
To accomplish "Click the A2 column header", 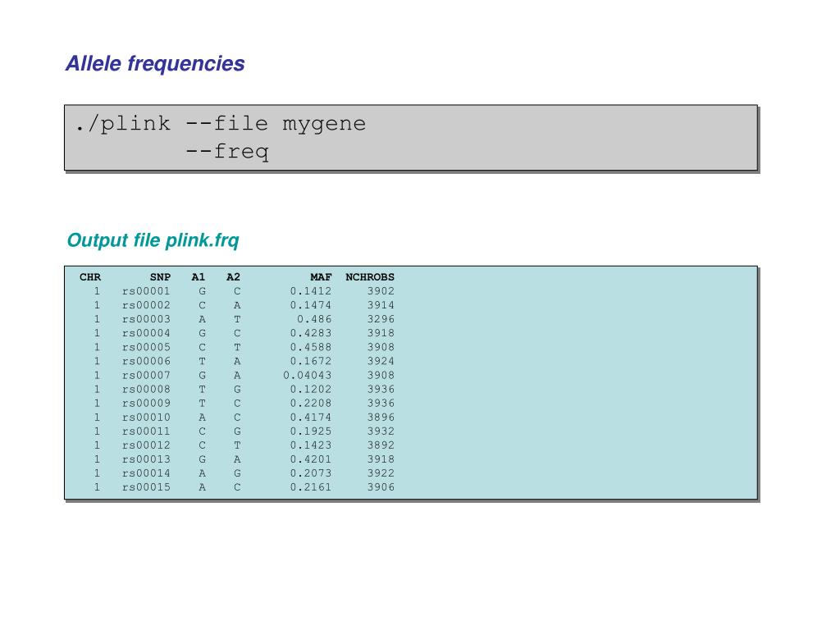I will click(x=233, y=277).
